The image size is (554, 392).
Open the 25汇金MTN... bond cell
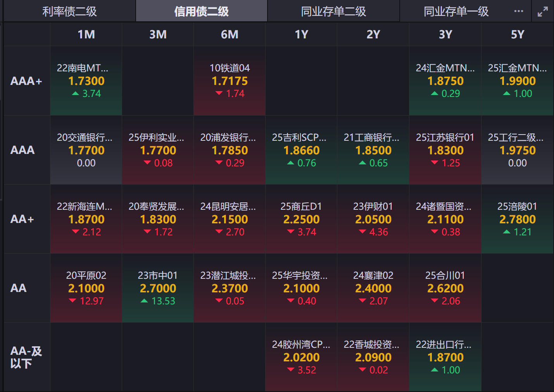[x=518, y=81]
